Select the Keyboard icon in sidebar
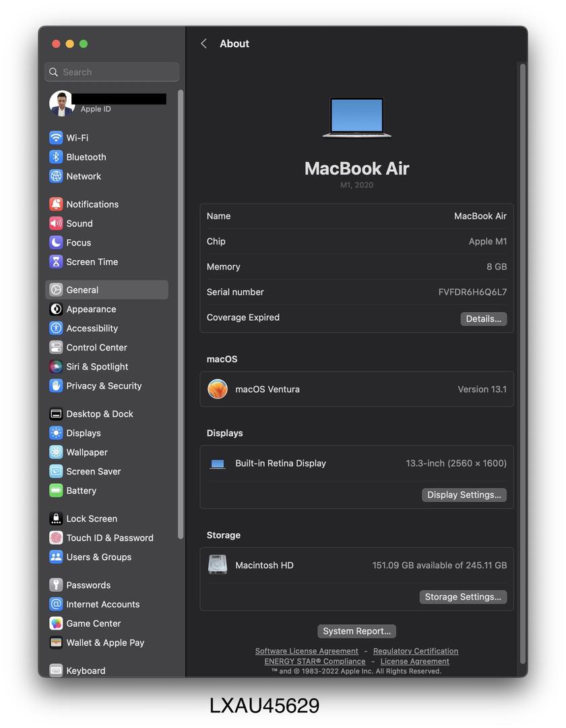This screenshot has height=728, width=566. click(x=56, y=671)
